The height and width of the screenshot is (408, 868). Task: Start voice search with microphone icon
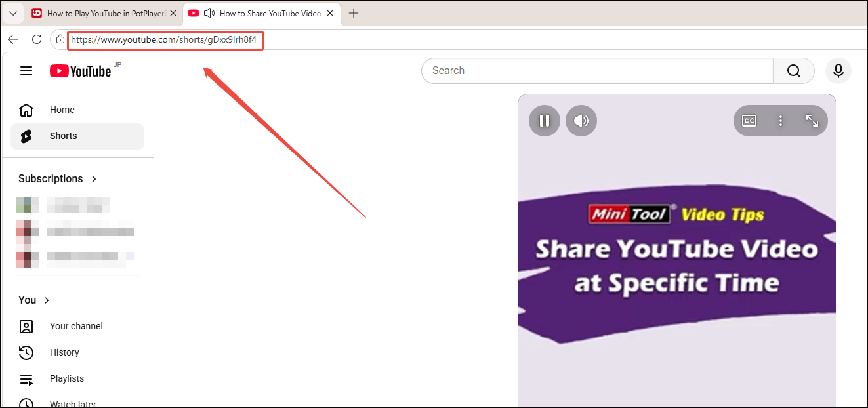click(838, 71)
